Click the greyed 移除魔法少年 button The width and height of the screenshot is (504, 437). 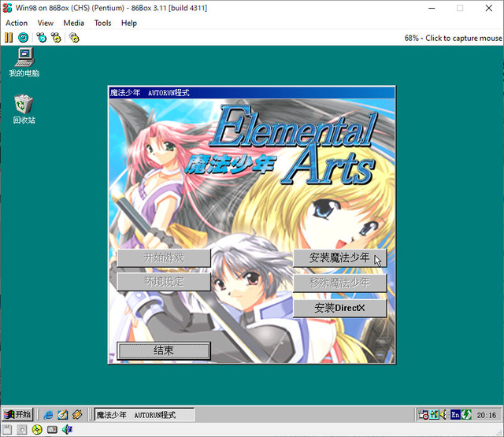point(339,283)
